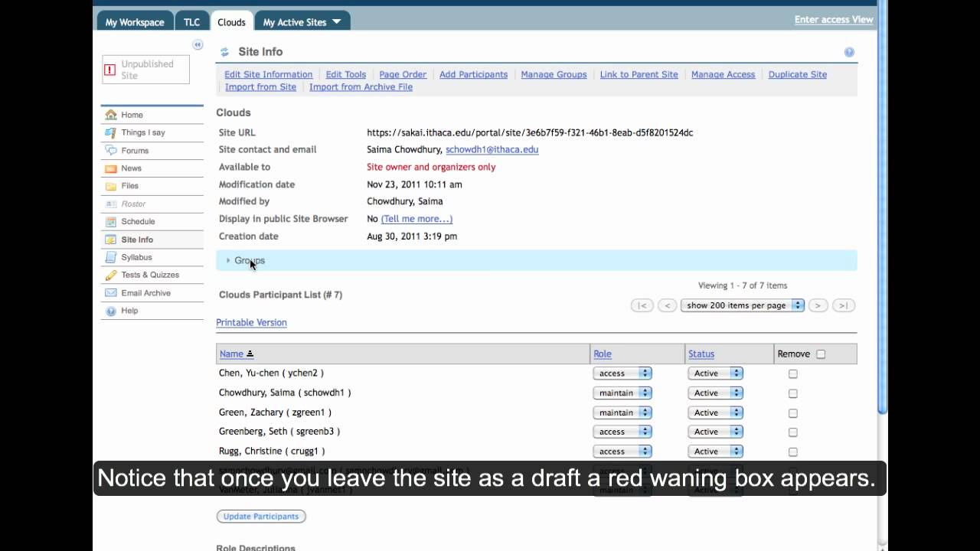
Task: Click the schowdh1@ithaca.edu email link
Action: point(492,150)
